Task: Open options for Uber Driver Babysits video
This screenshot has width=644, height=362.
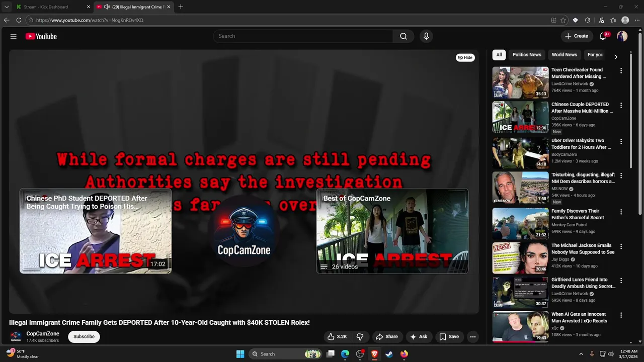Action: point(621,142)
